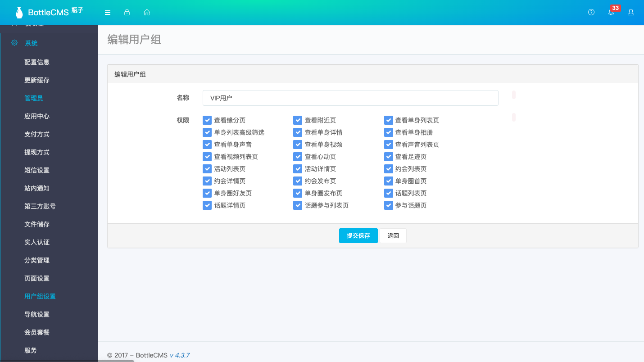
Task: Click the lock screen icon in header
Action: (x=127, y=12)
